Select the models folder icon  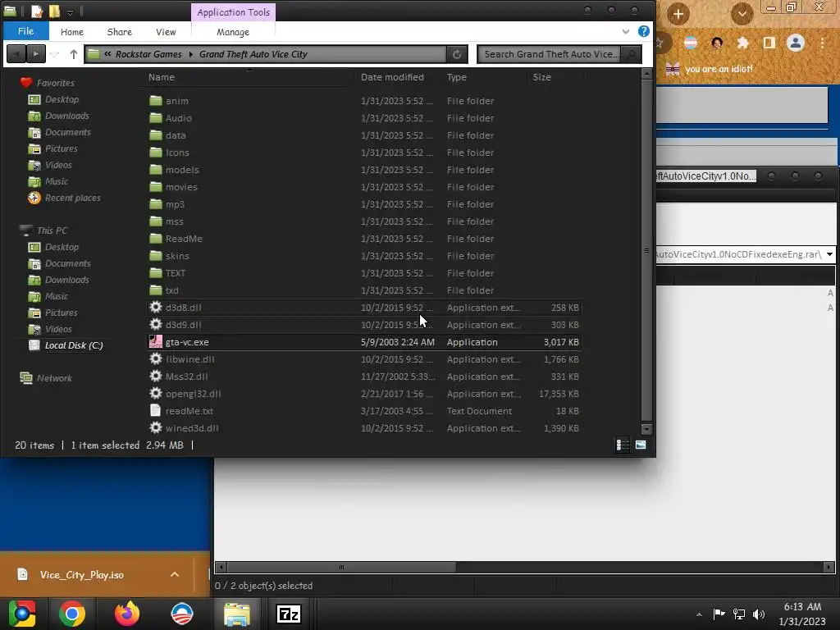(x=155, y=170)
